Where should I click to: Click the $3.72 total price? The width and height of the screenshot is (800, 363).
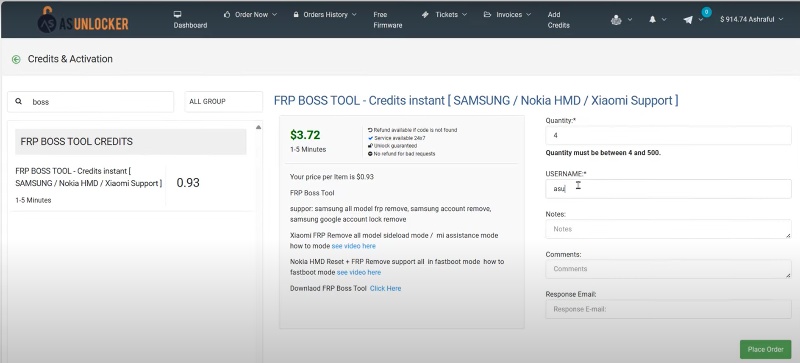pos(305,135)
